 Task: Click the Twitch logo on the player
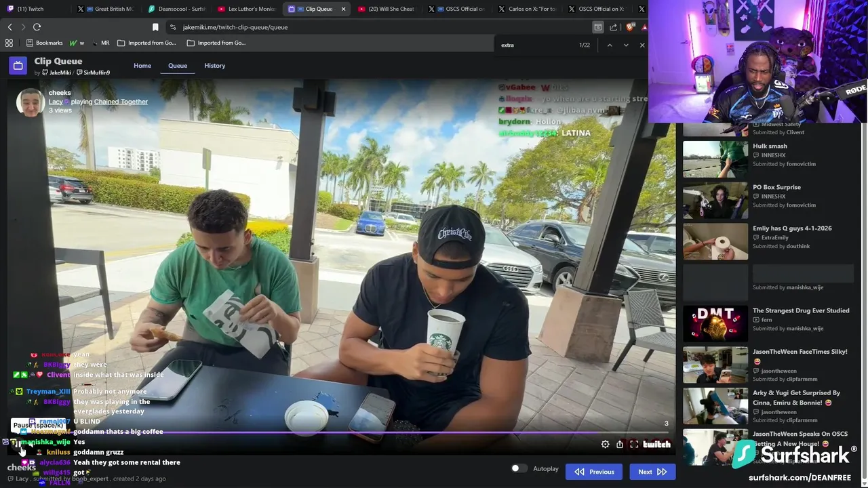pos(656,445)
